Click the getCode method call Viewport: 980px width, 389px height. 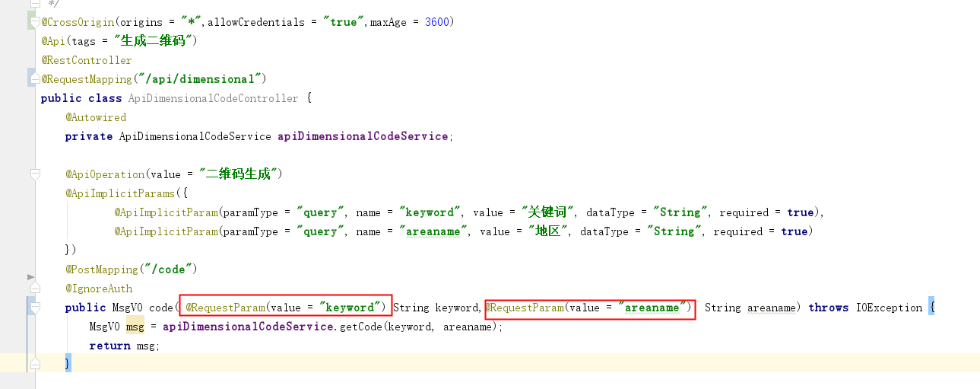360,327
